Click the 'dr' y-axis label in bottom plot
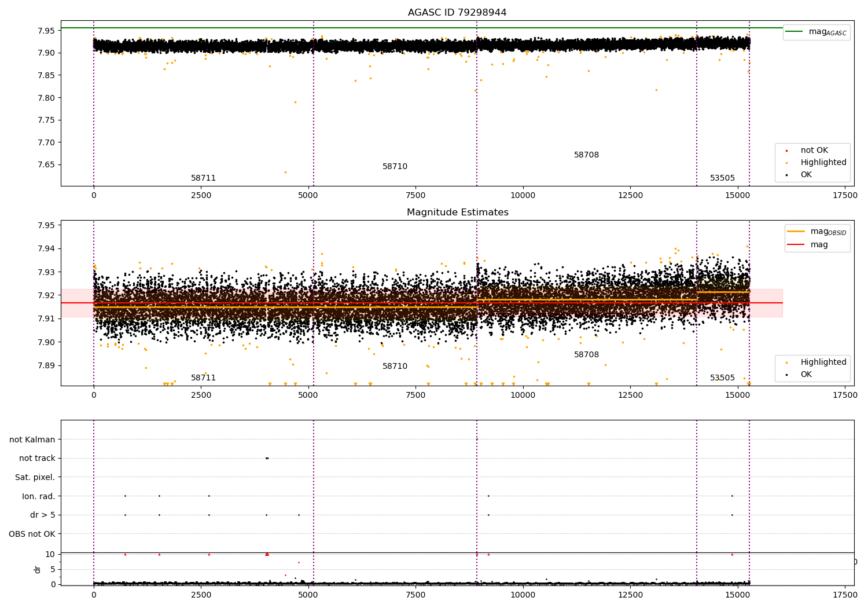 (x=38, y=569)
